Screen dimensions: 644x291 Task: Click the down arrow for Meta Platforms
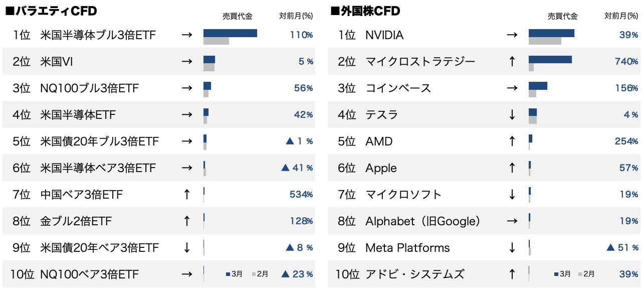pyautogui.click(x=512, y=247)
